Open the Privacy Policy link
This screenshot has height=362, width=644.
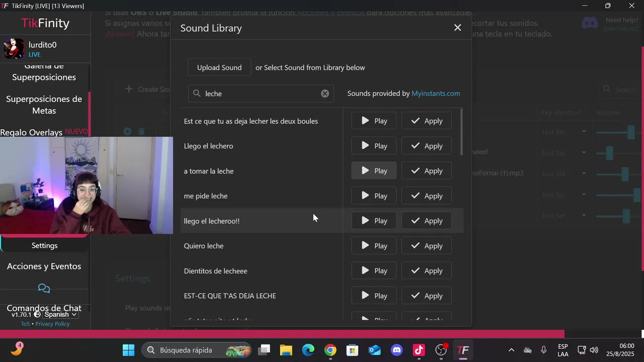(x=52, y=324)
